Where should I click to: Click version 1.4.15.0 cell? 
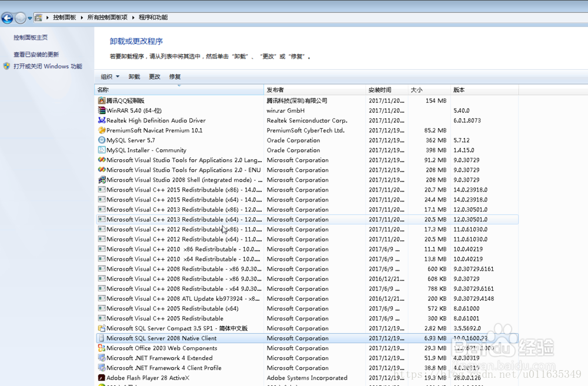coord(464,150)
